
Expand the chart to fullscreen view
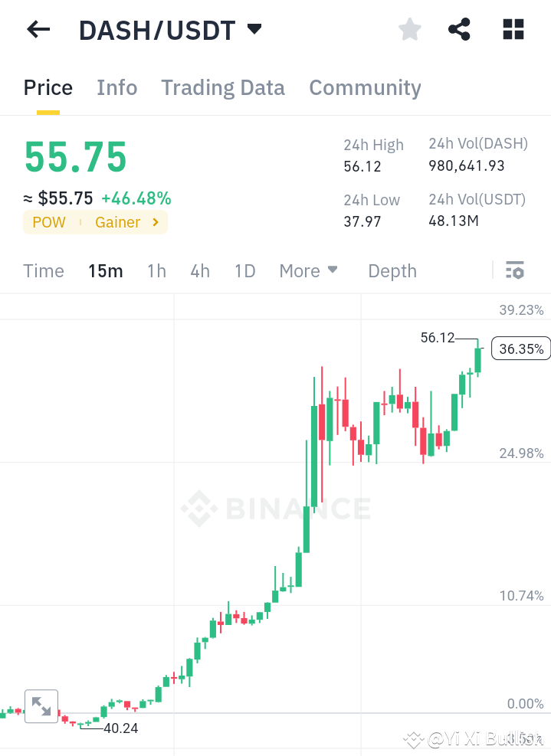pyautogui.click(x=41, y=705)
